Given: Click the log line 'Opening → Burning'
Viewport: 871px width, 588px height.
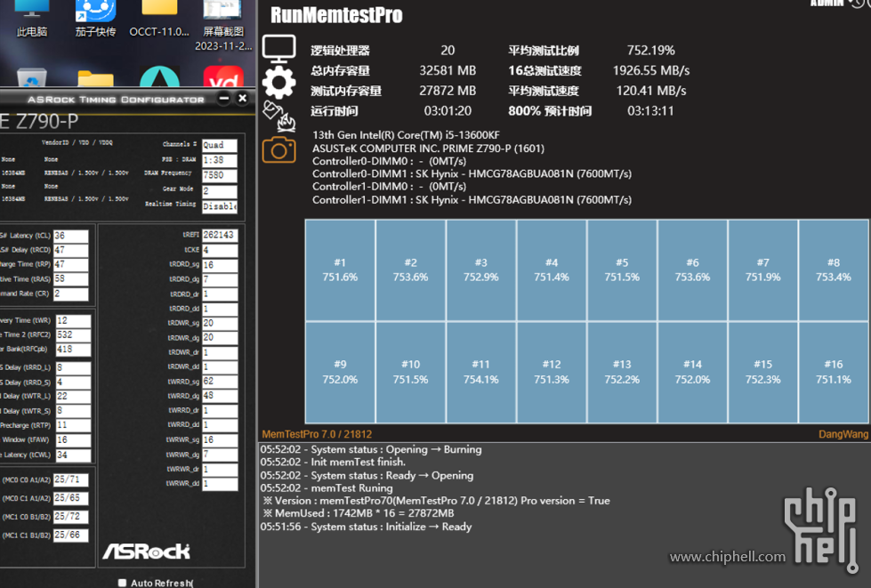Looking at the screenshot, I should [371, 449].
